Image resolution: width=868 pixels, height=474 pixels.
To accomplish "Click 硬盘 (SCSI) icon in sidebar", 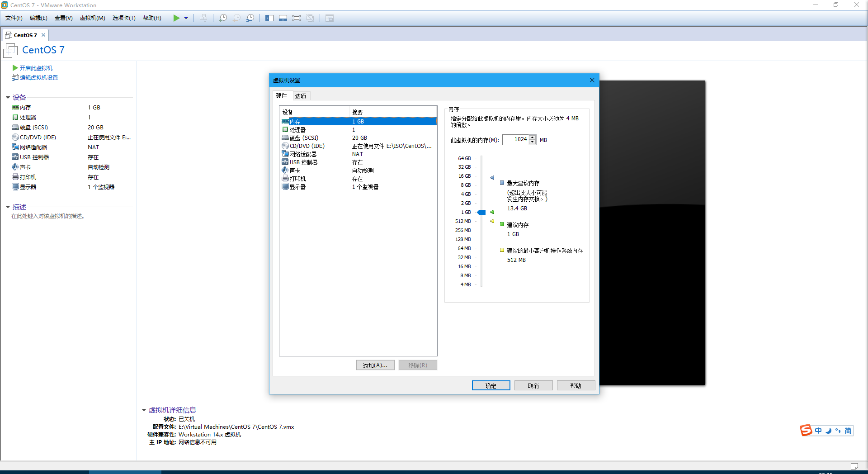I will click(x=15, y=127).
